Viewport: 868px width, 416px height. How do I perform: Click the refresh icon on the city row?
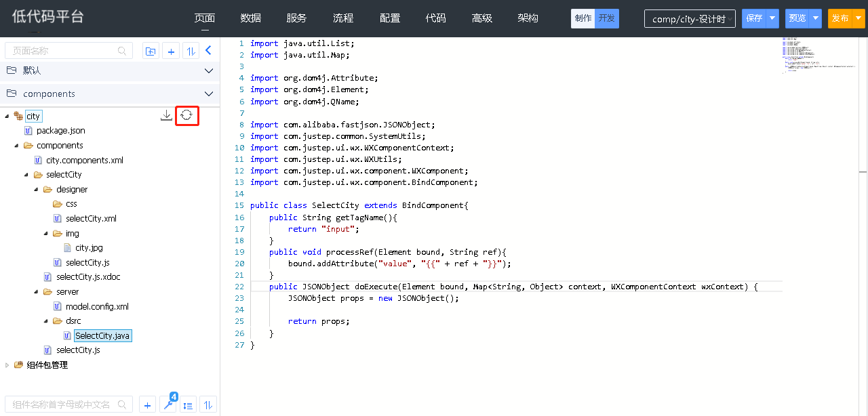click(186, 116)
